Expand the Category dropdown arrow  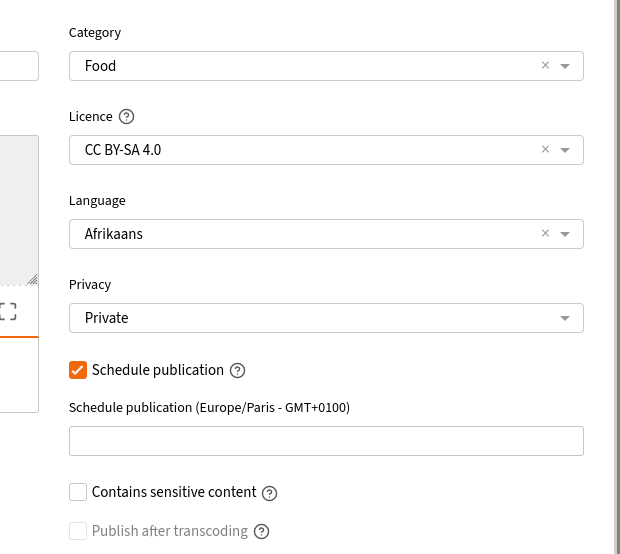tap(565, 66)
